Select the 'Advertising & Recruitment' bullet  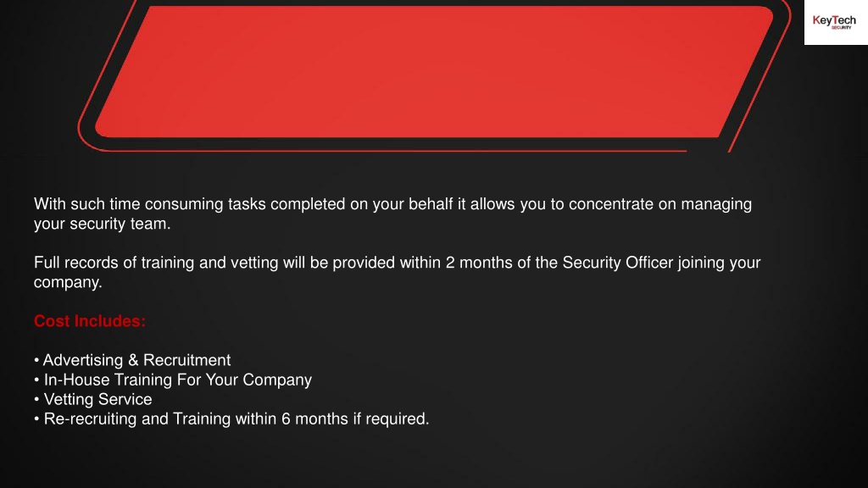(x=132, y=360)
